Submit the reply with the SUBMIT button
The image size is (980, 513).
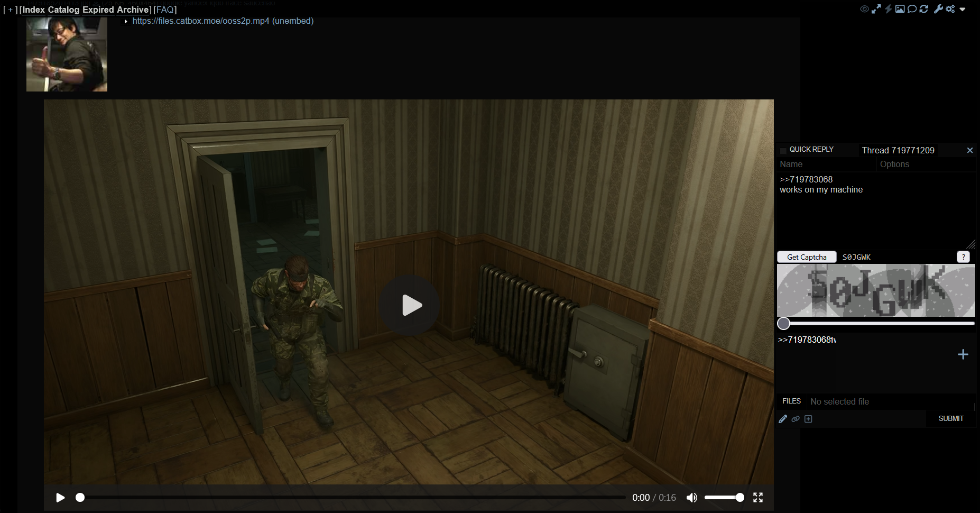coord(951,418)
